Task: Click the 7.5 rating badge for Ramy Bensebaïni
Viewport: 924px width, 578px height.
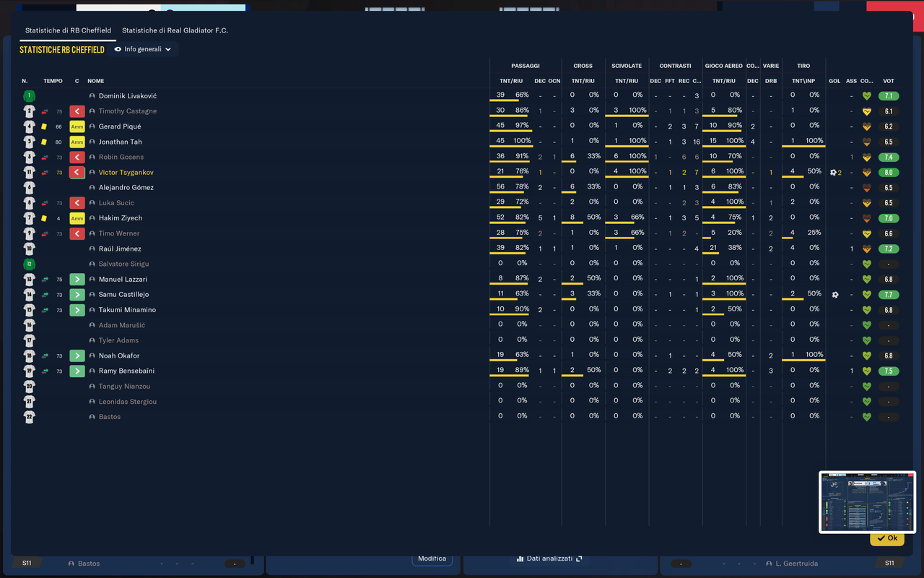Action: point(889,371)
